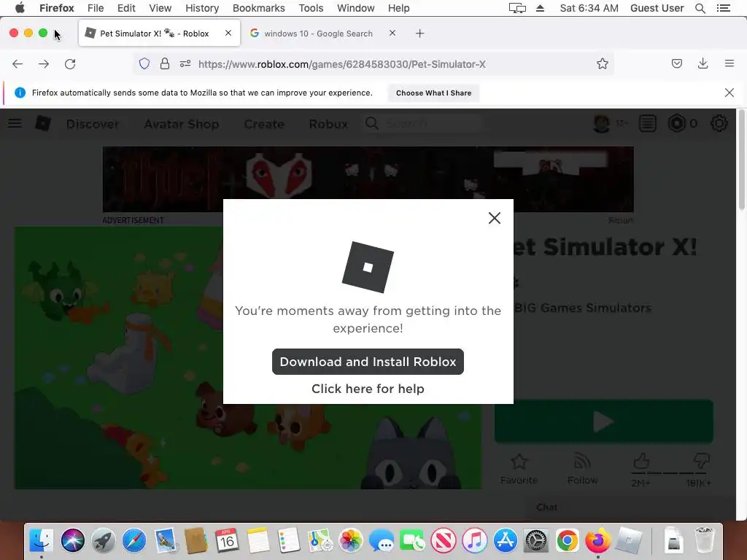Select the Pet Simulator X Roblox tab
Screen dimensions: 747x560
(159, 34)
